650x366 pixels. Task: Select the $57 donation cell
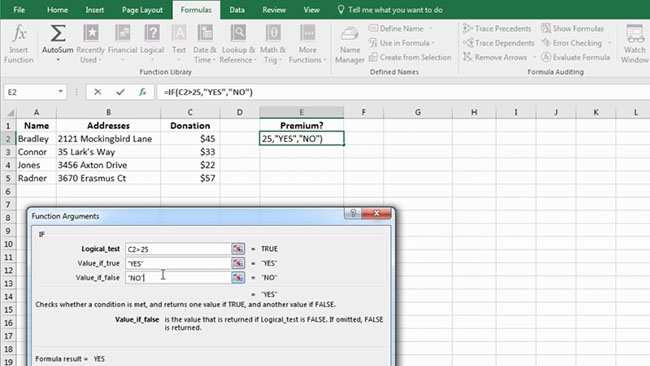coord(190,178)
